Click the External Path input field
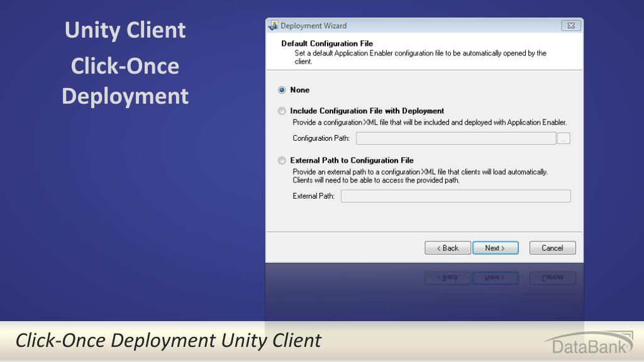 [x=455, y=196]
